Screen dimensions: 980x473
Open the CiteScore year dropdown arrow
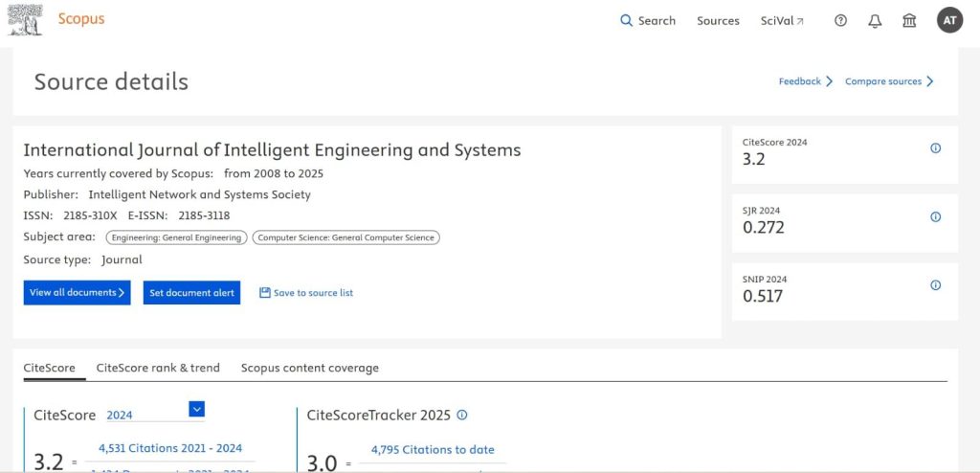coord(196,409)
